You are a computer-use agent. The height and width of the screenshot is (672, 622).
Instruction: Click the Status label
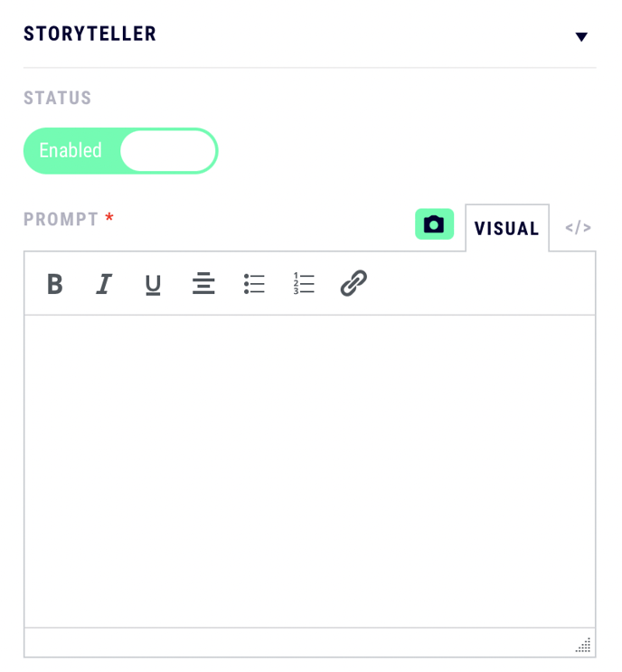point(58,99)
